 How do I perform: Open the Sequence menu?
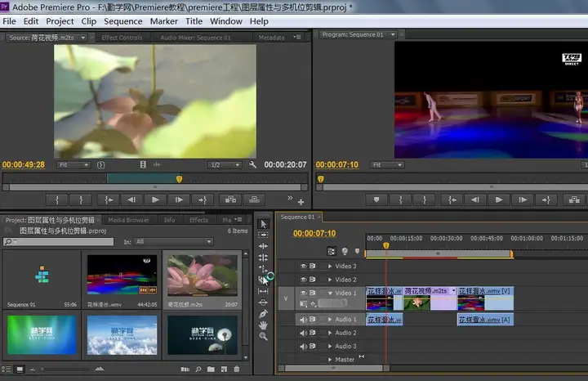pos(122,21)
